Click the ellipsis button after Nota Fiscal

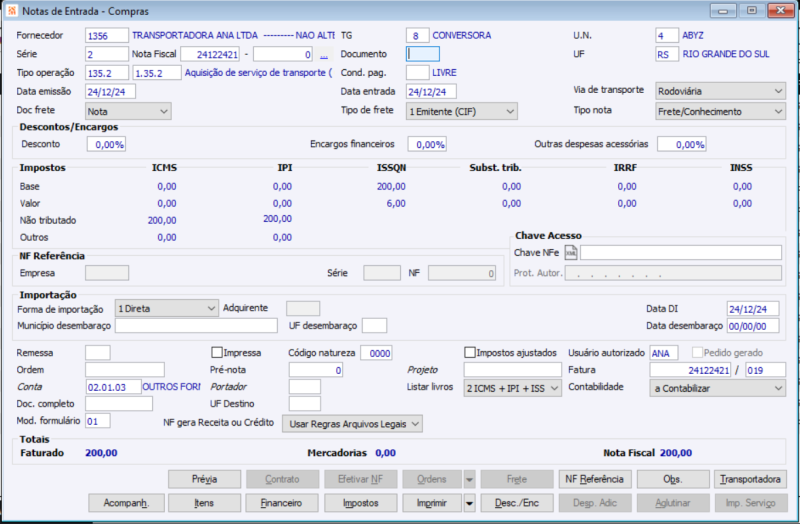pos(324,54)
